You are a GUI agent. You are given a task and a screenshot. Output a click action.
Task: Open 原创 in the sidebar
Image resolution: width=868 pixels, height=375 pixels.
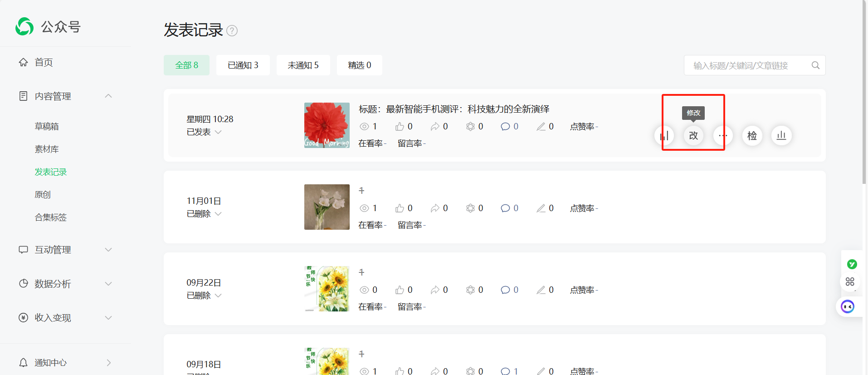43,195
